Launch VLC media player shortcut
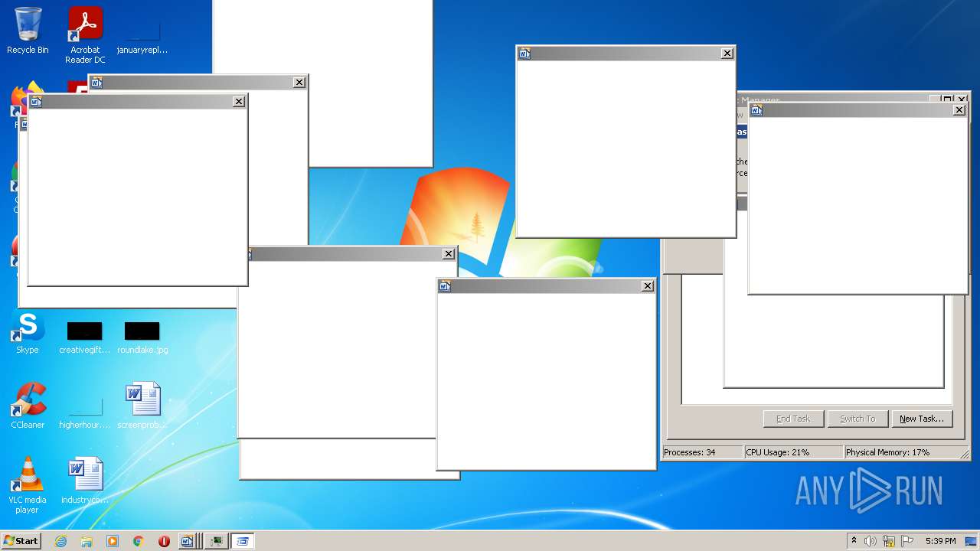 click(x=28, y=485)
